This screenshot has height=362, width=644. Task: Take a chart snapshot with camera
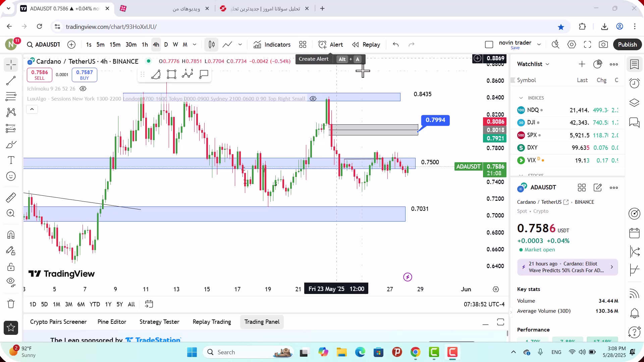pos(603,45)
